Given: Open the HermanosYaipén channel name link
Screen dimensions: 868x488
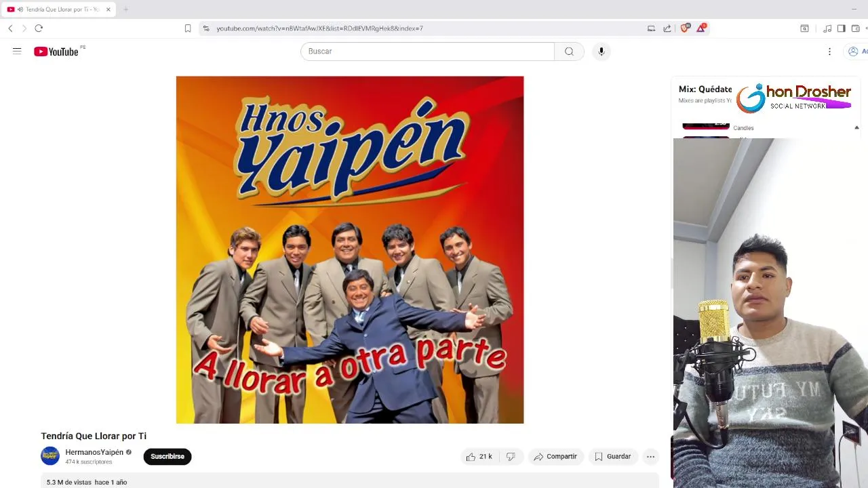Looking at the screenshot, I should 94,452.
